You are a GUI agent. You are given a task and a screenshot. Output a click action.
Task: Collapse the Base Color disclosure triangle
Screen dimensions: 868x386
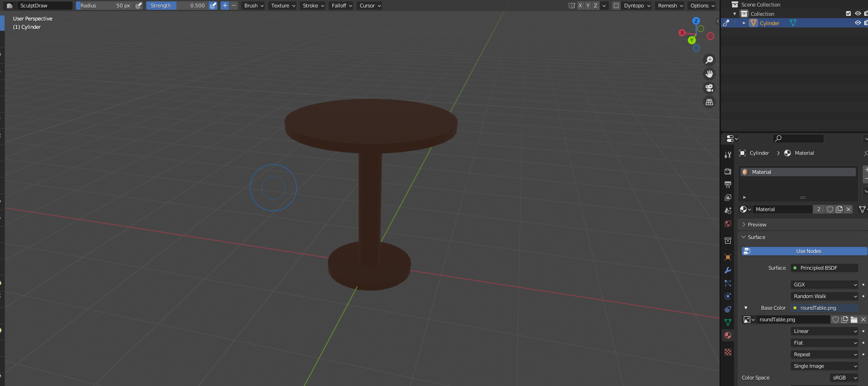click(746, 308)
